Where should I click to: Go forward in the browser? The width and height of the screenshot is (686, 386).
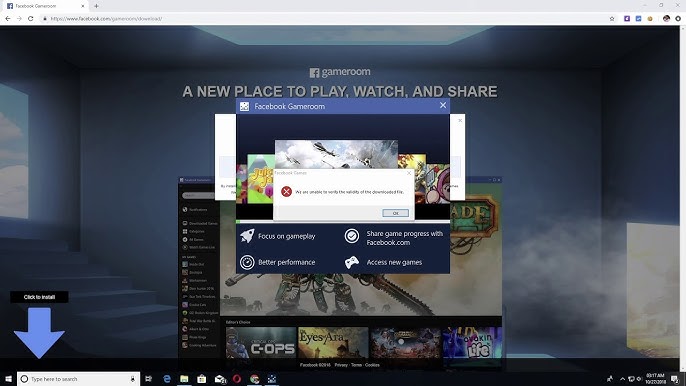(19, 19)
